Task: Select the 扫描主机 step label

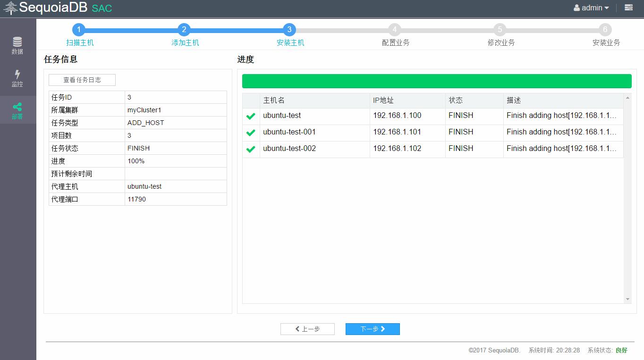Action: [79, 42]
